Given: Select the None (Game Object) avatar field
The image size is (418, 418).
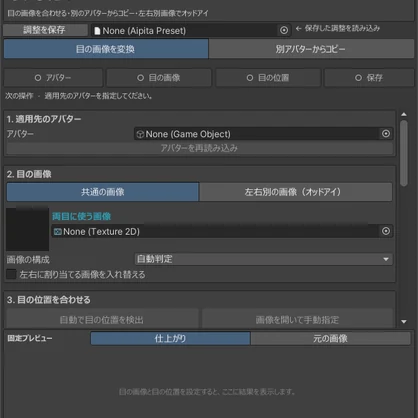Looking at the screenshot, I should click(x=263, y=134).
